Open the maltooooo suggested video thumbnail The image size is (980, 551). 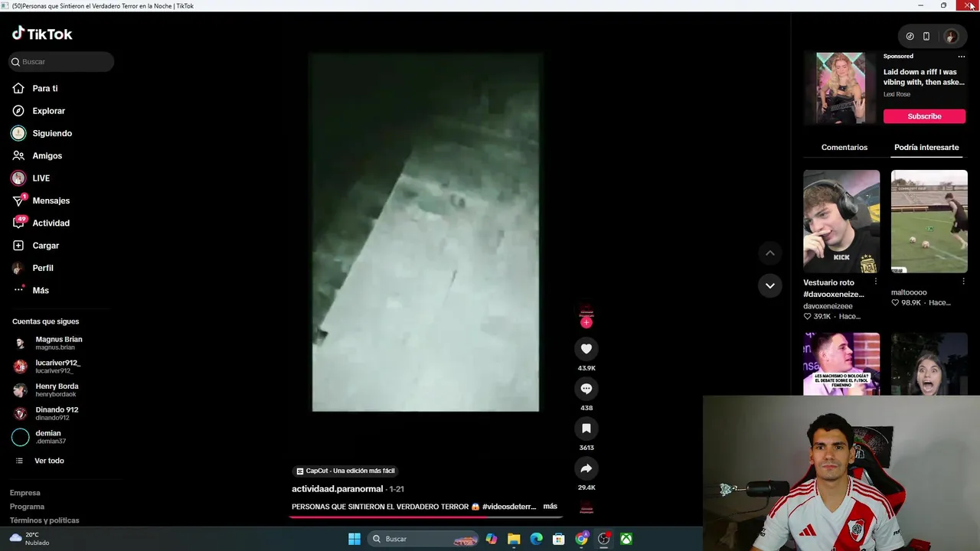[x=929, y=222]
